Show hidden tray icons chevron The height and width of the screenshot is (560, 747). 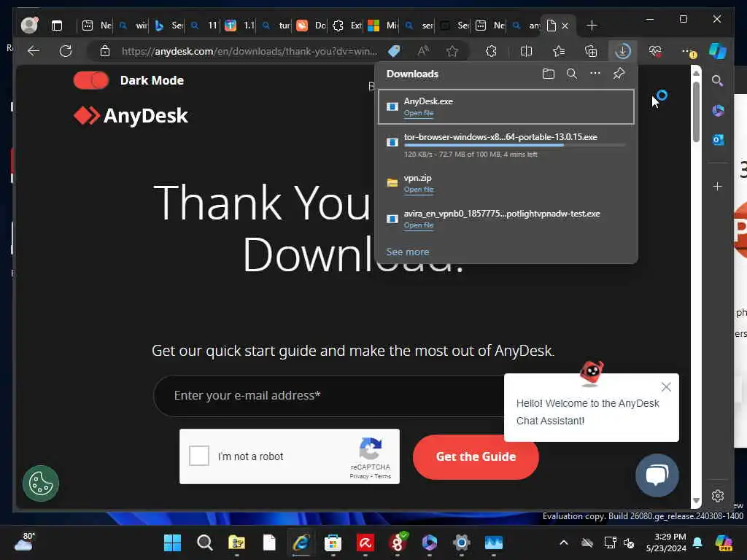564,542
